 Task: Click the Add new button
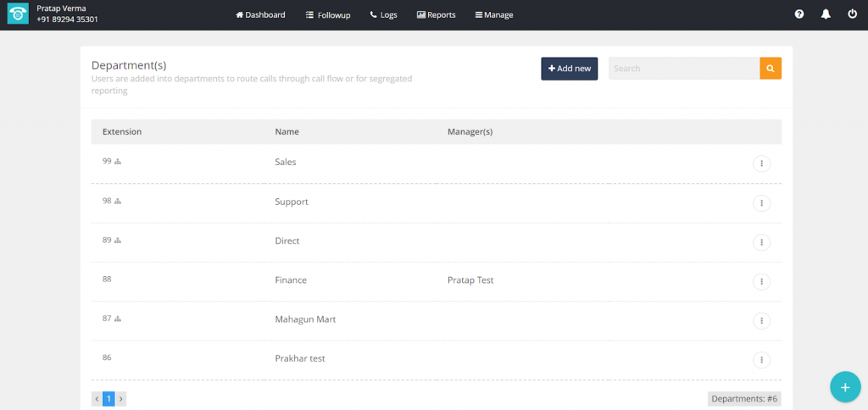point(569,69)
